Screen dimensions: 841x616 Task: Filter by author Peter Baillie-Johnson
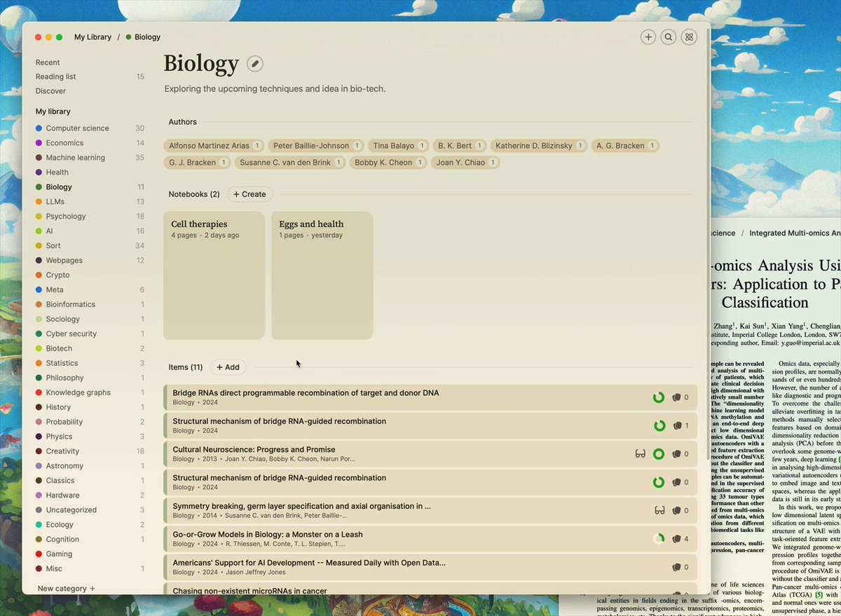tap(315, 146)
